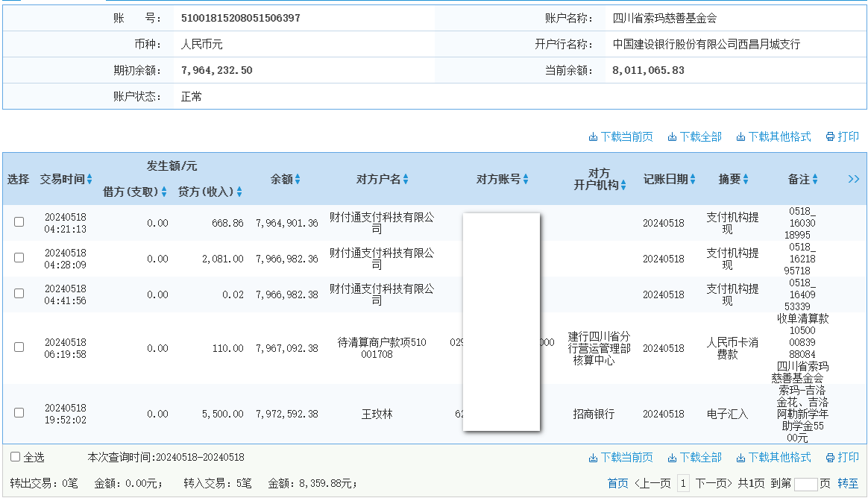The height and width of the screenshot is (498, 868).
Task: Sort by 对方账号 arrows
Action: coord(526,179)
